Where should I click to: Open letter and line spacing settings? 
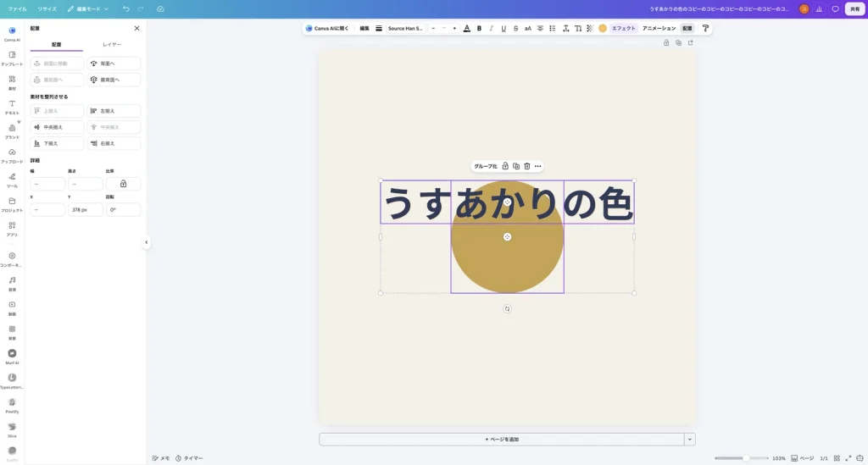point(565,28)
